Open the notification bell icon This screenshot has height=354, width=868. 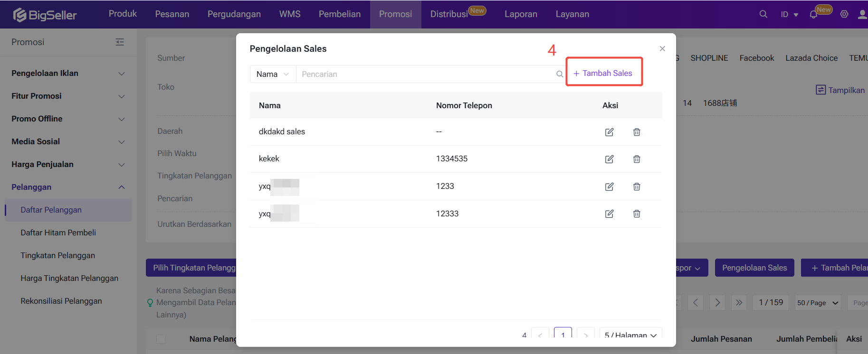[813, 14]
